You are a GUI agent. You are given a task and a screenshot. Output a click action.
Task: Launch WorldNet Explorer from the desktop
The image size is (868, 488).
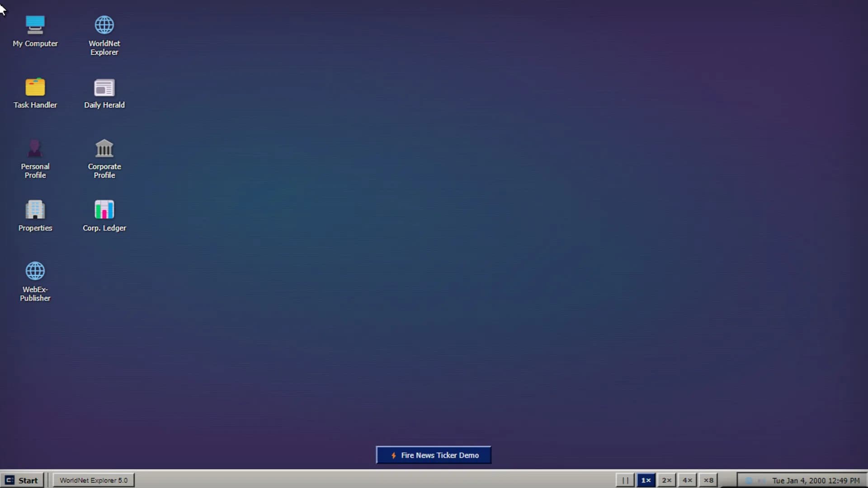pyautogui.click(x=104, y=36)
